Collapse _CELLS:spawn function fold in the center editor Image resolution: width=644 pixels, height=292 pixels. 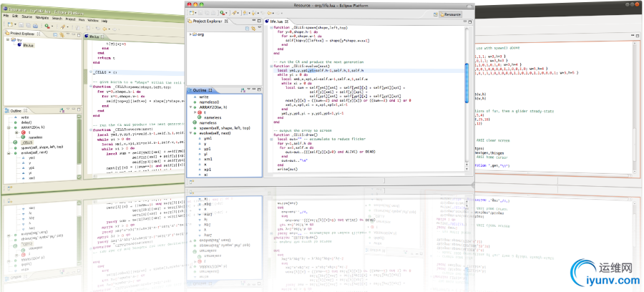271,28
